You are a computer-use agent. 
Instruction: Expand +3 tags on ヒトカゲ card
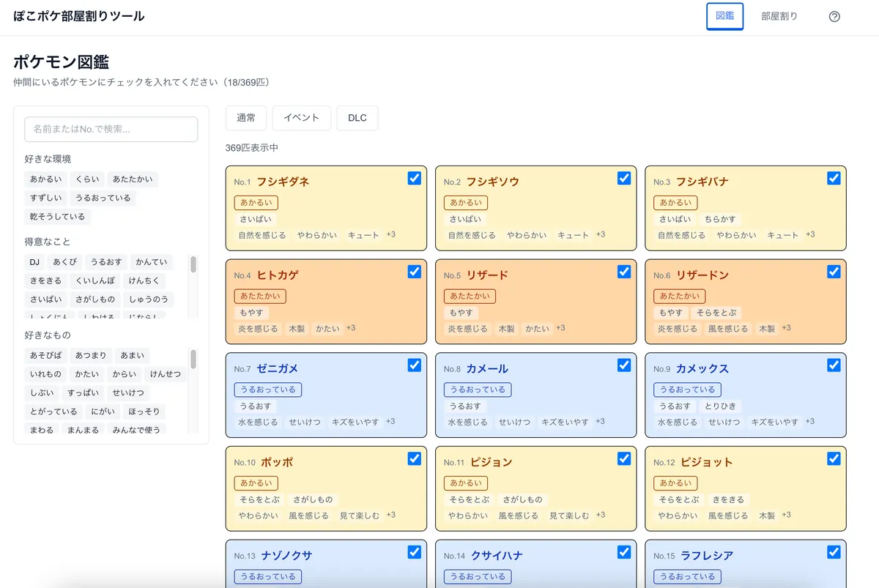tap(351, 328)
